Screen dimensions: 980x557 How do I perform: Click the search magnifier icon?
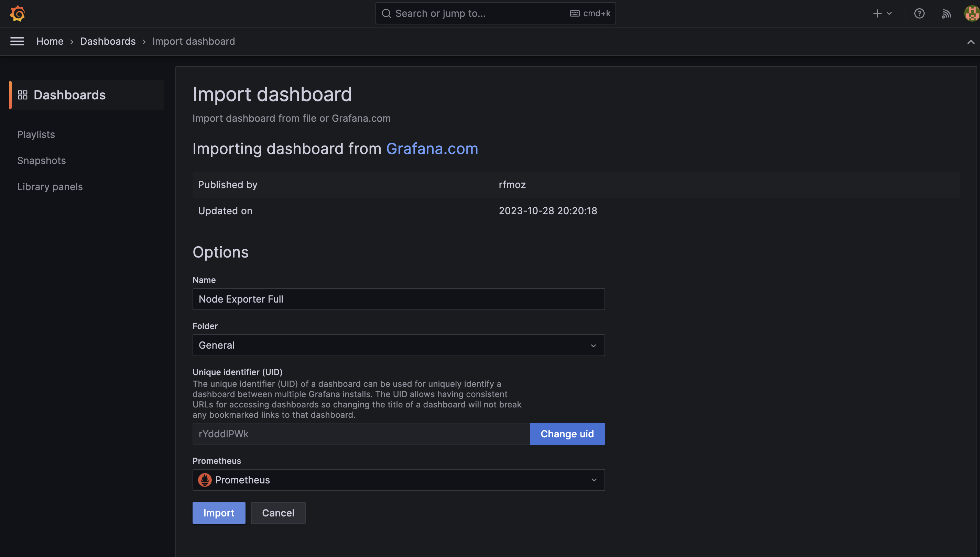pyautogui.click(x=386, y=13)
